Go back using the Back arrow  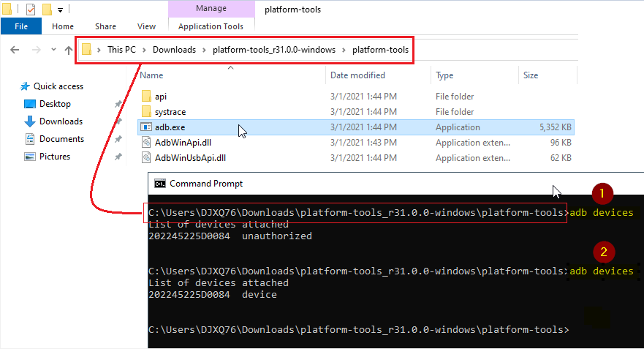(15, 50)
